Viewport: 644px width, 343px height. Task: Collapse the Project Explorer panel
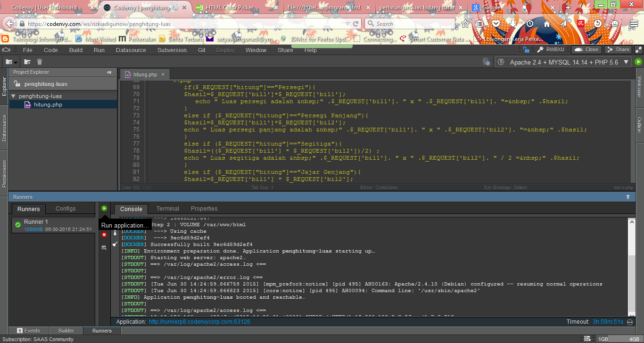coord(109,72)
